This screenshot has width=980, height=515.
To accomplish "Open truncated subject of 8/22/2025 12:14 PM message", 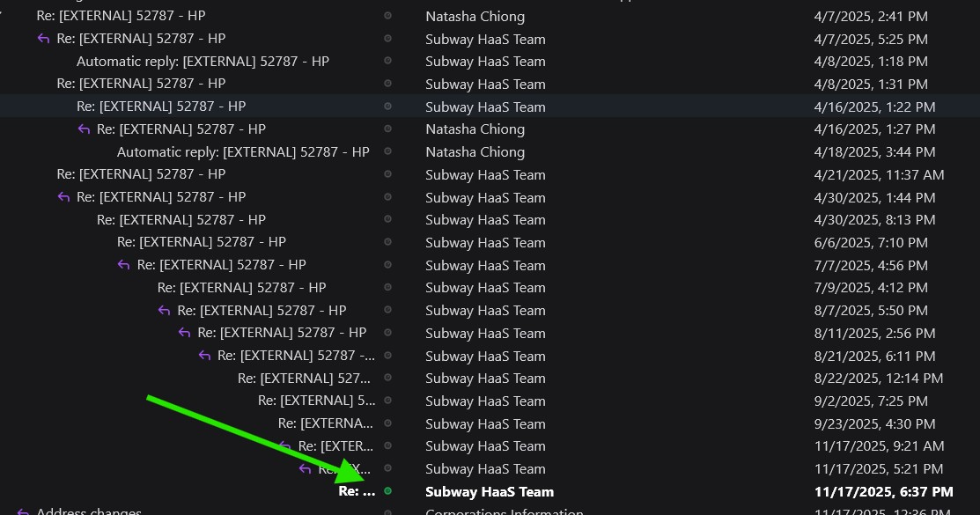I will tap(305, 379).
